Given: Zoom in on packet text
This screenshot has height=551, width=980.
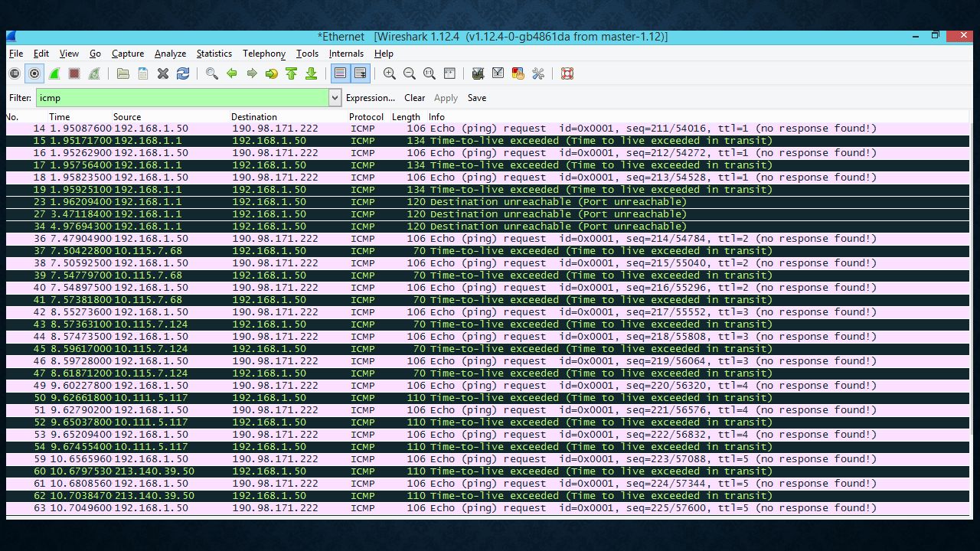Looking at the screenshot, I should coord(389,73).
